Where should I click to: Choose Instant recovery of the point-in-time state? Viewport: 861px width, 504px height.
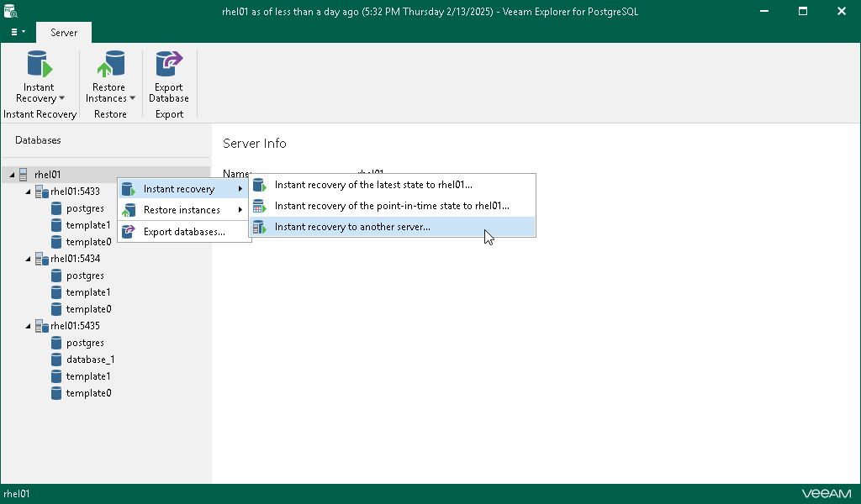392,206
